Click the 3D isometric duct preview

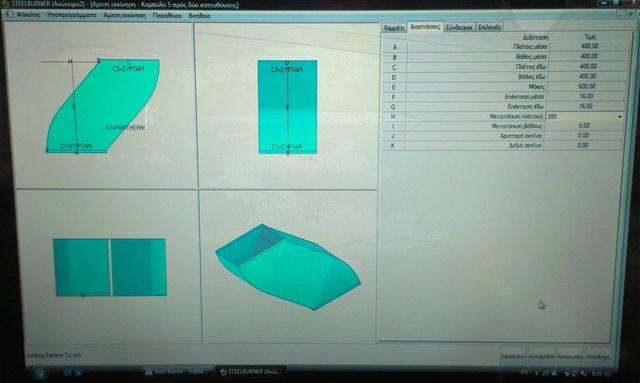click(x=288, y=267)
